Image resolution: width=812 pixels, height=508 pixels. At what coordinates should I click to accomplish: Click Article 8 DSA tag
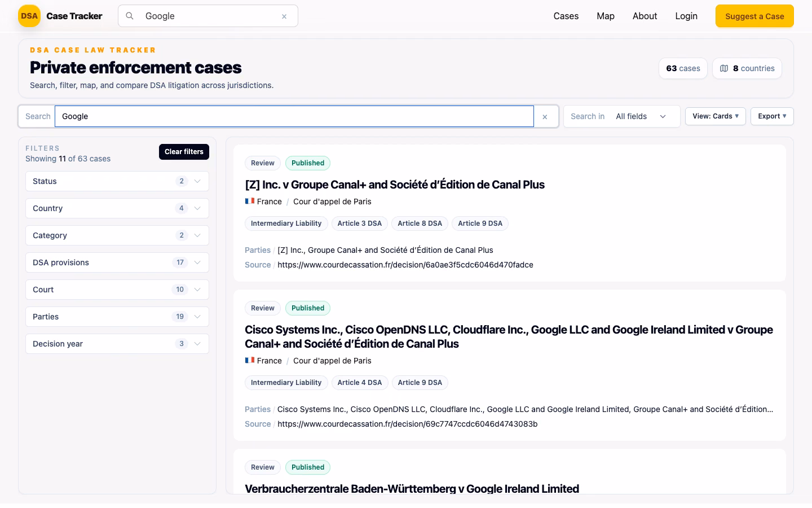click(420, 224)
